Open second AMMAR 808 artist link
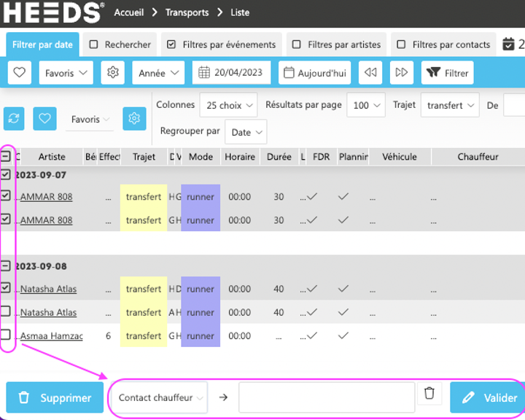 pyautogui.click(x=46, y=220)
